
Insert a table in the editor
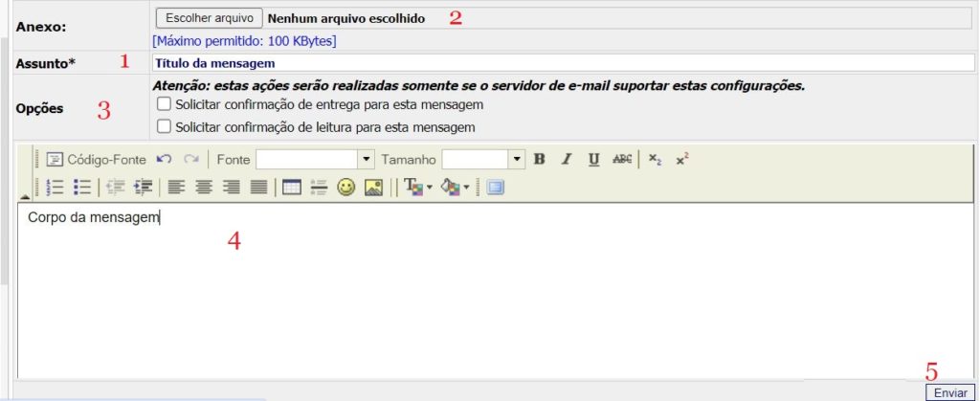point(292,188)
